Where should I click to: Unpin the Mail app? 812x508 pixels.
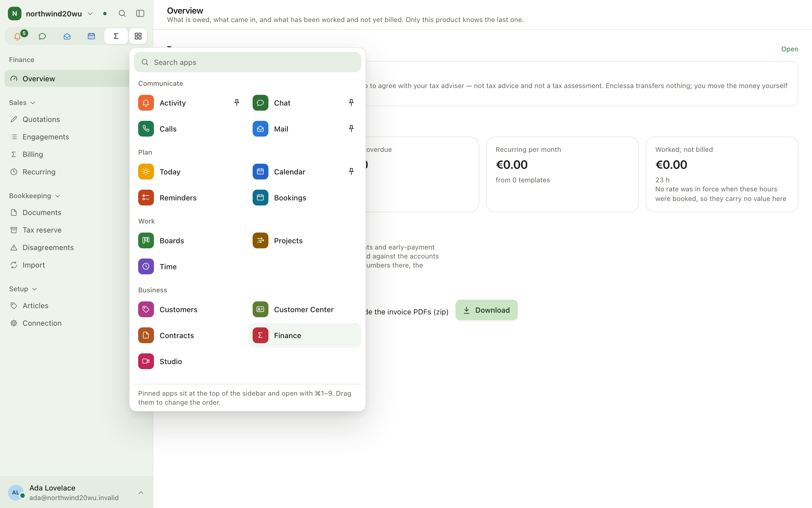tap(351, 129)
